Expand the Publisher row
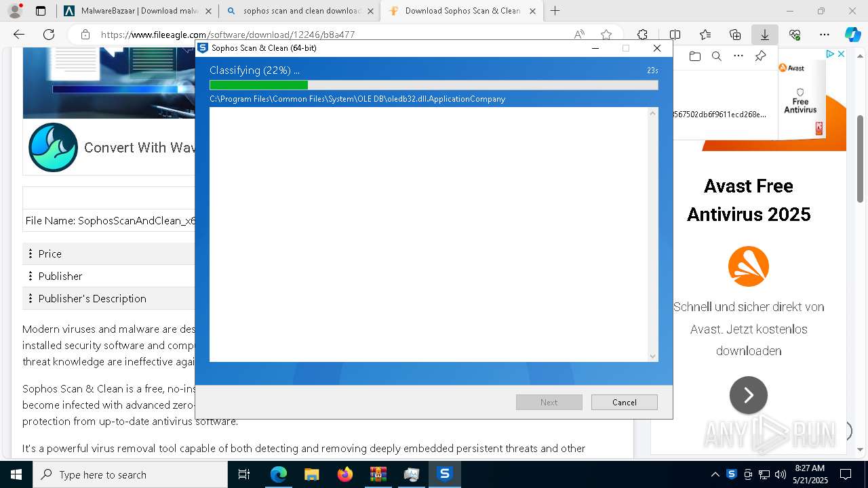Viewport: 868px width, 488px height. [x=109, y=276]
